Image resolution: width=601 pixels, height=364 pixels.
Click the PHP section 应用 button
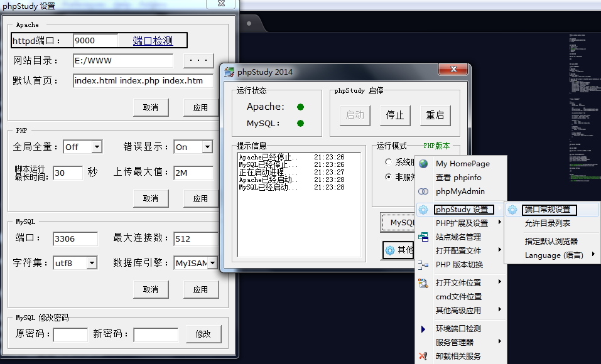pos(200,199)
